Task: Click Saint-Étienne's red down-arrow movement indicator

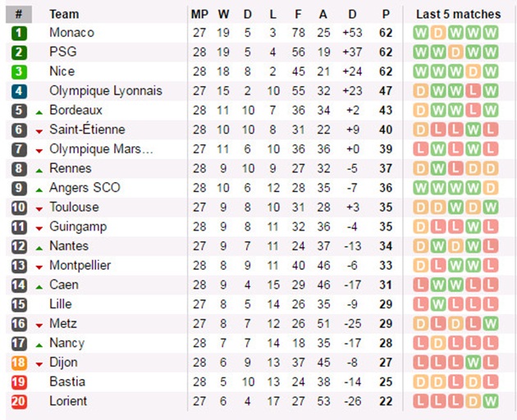Action: pyautogui.click(x=39, y=131)
